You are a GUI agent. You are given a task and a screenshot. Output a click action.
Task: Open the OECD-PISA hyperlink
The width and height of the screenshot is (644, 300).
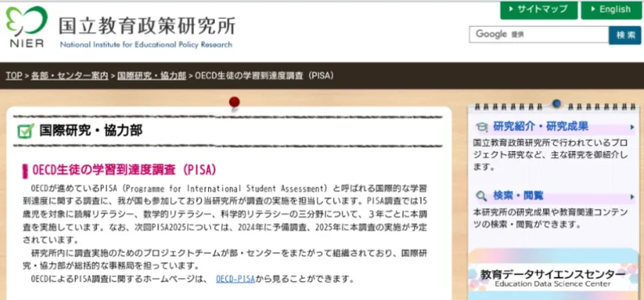tap(235, 279)
